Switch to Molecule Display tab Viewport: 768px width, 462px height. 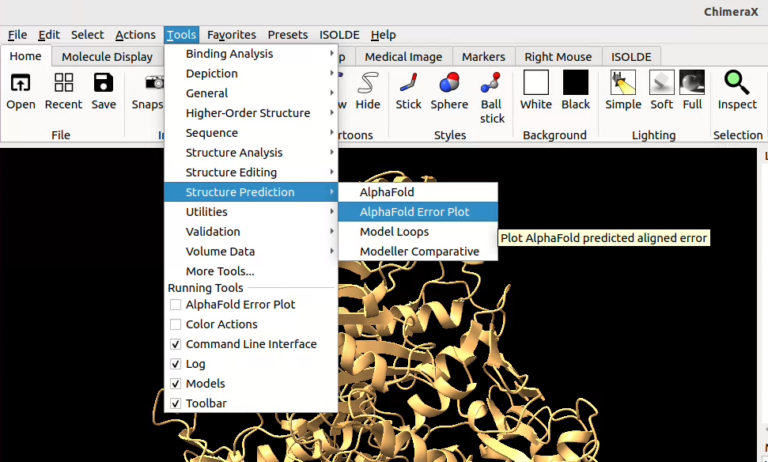[107, 57]
